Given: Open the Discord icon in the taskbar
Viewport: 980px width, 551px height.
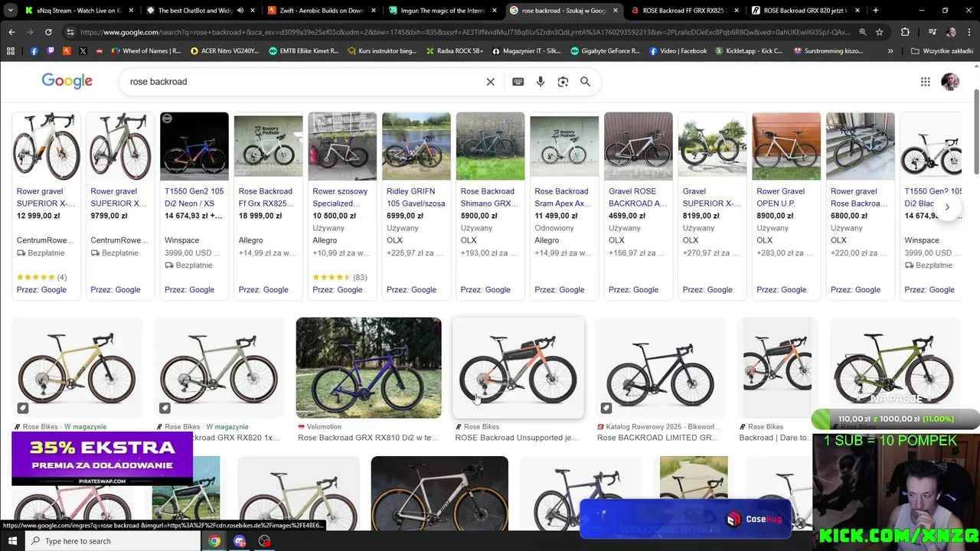Looking at the screenshot, I should point(240,541).
